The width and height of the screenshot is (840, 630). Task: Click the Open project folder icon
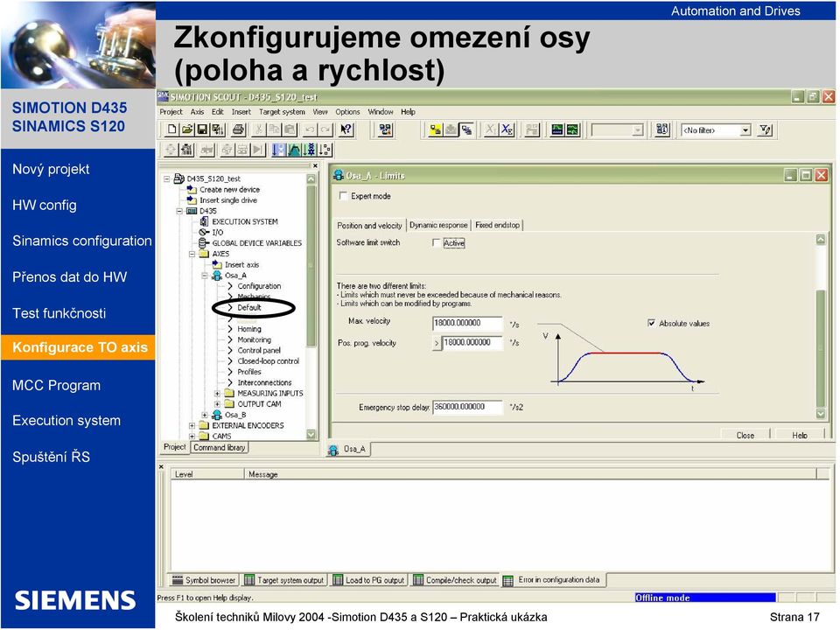(187, 129)
